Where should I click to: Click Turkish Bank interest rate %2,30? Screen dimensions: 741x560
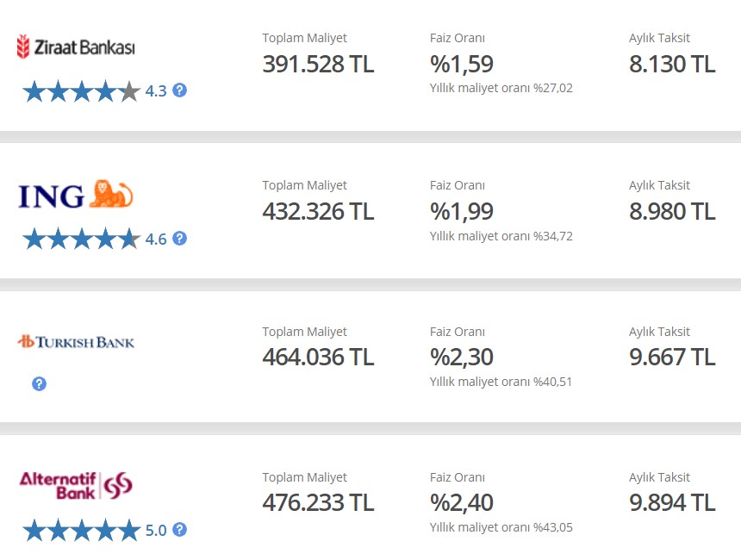[462, 358]
